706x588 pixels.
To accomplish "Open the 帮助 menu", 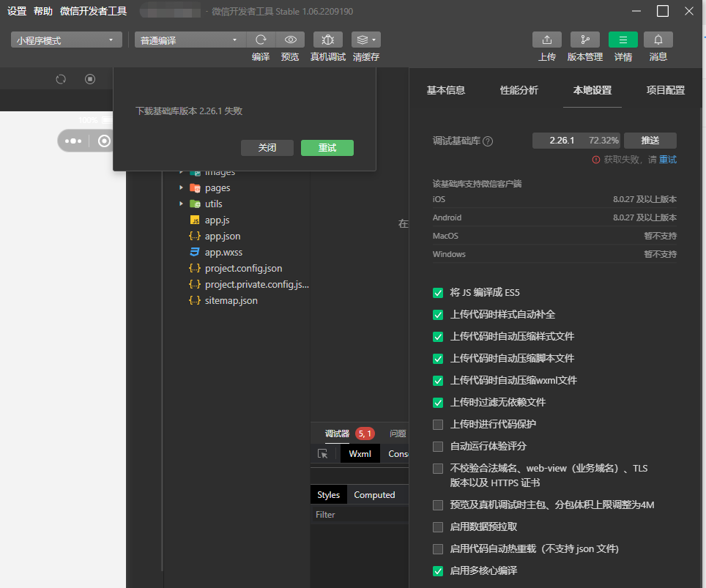I will pyautogui.click(x=43, y=11).
